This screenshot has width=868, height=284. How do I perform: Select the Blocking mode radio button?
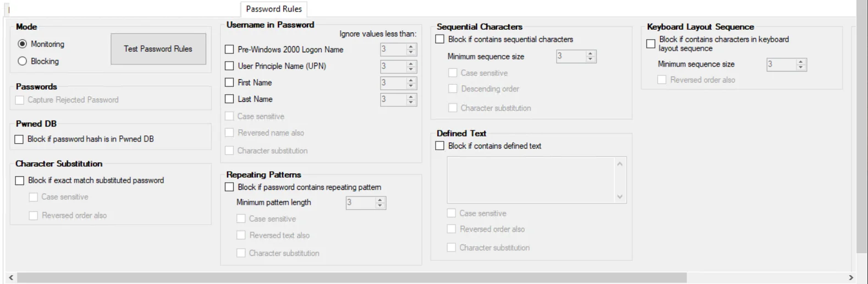23,61
